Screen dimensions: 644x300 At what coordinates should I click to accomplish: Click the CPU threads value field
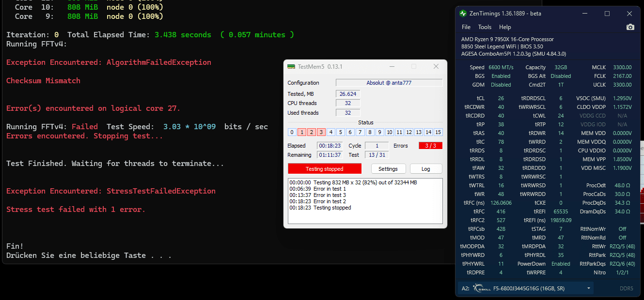[x=348, y=103]
